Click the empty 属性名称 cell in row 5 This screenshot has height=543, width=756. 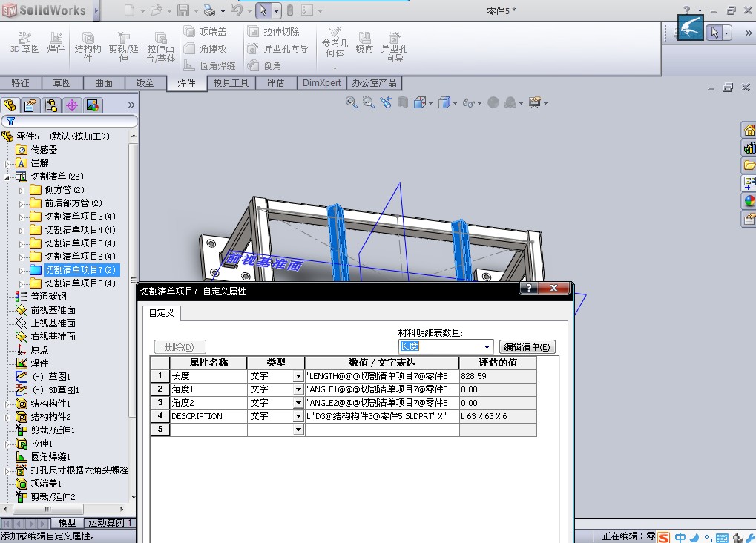tap(208, 430)
